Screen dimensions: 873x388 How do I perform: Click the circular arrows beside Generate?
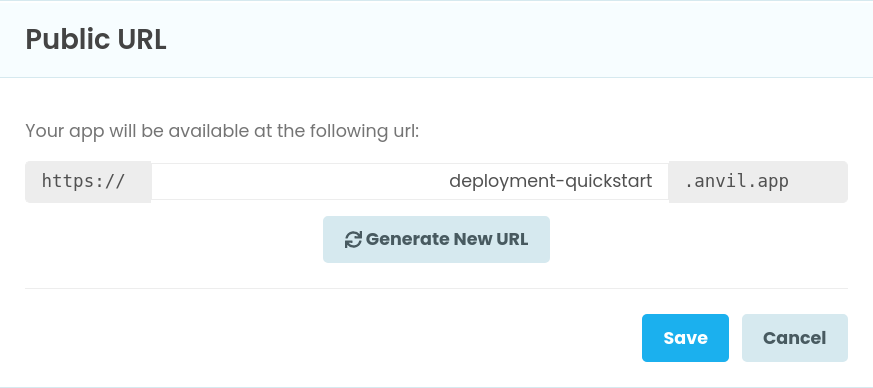(353, 240)
